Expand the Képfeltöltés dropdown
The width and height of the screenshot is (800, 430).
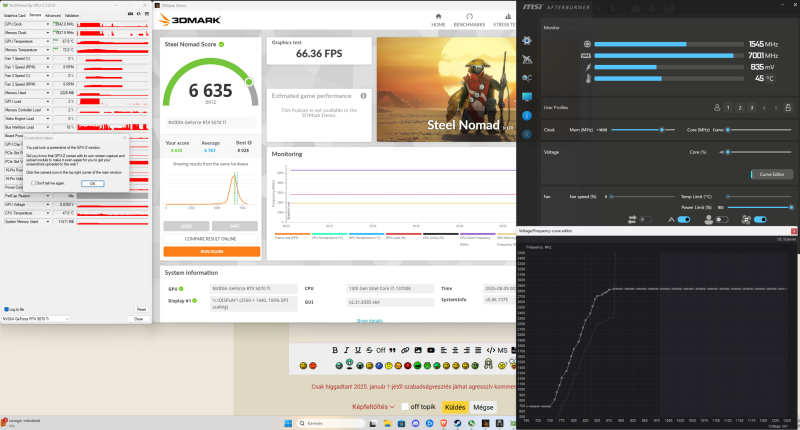tap(373, 407)
